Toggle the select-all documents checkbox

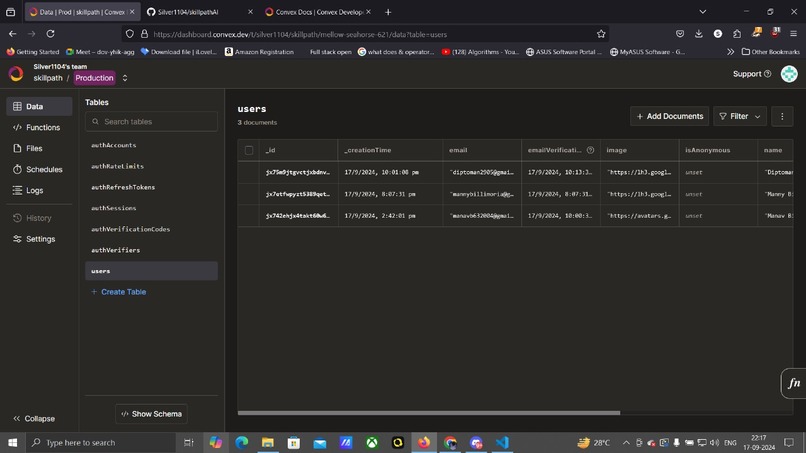tap(249, 150)
